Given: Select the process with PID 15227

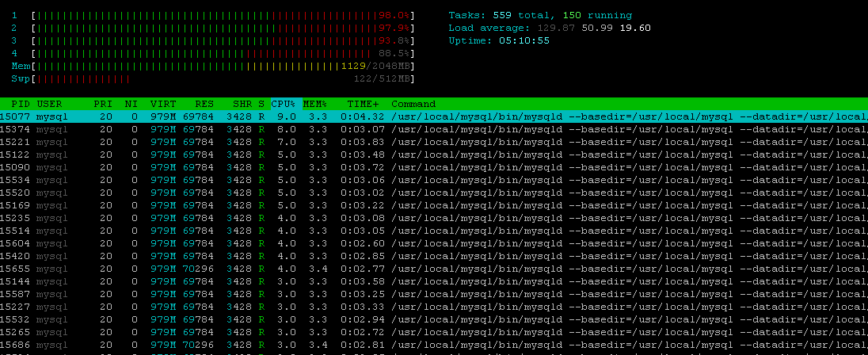Looking at the screenshot, I should click(434, 308).
